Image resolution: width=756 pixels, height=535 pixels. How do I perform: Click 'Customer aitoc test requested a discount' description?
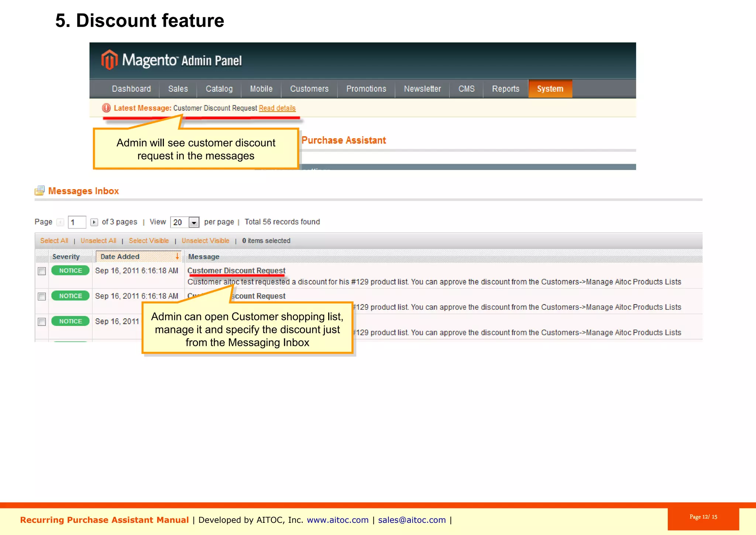click(434, 282)
